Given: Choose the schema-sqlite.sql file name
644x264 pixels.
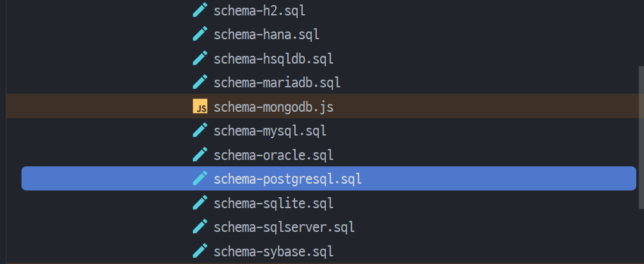Looking at the screenshot, I should coord(273,203).
